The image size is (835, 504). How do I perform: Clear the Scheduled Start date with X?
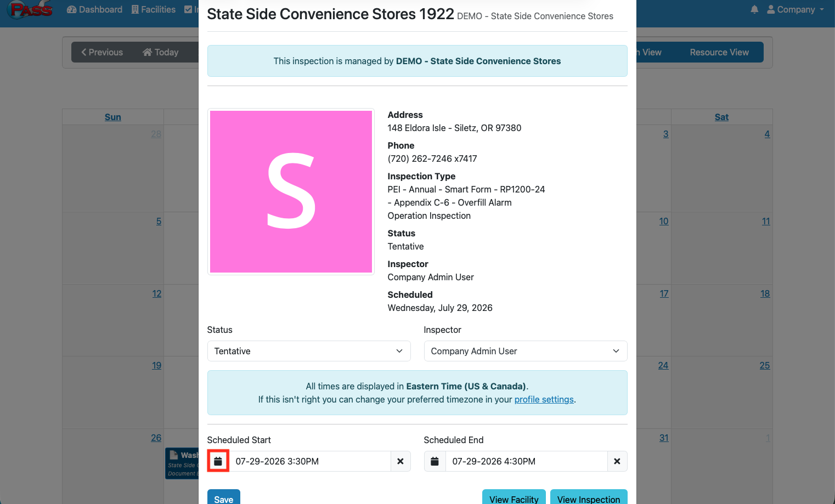pyautogui.click(x=400, y=461)
